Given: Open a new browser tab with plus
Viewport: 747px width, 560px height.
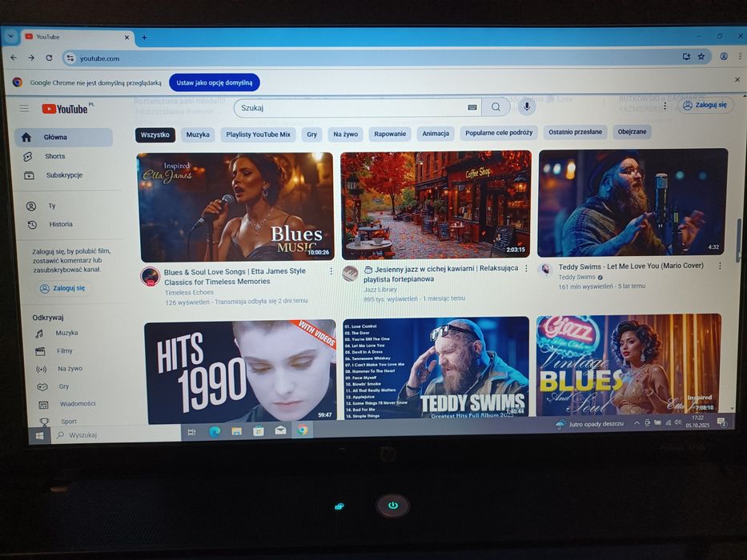Looking at the screenshot, I should coord(144,37).
